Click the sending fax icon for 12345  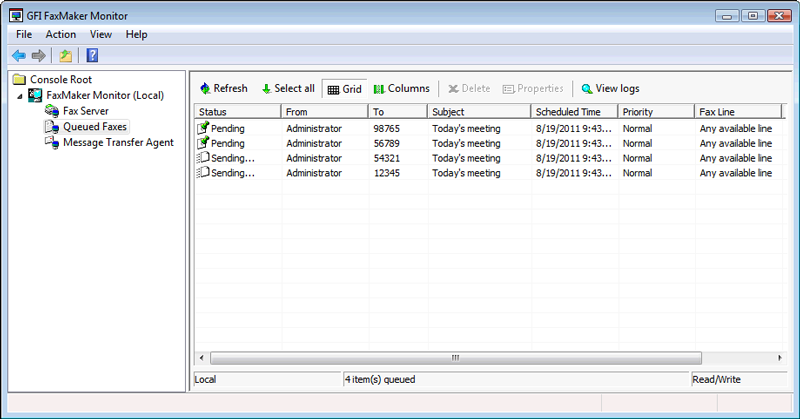pyautogui.click(x=203, y=172)
